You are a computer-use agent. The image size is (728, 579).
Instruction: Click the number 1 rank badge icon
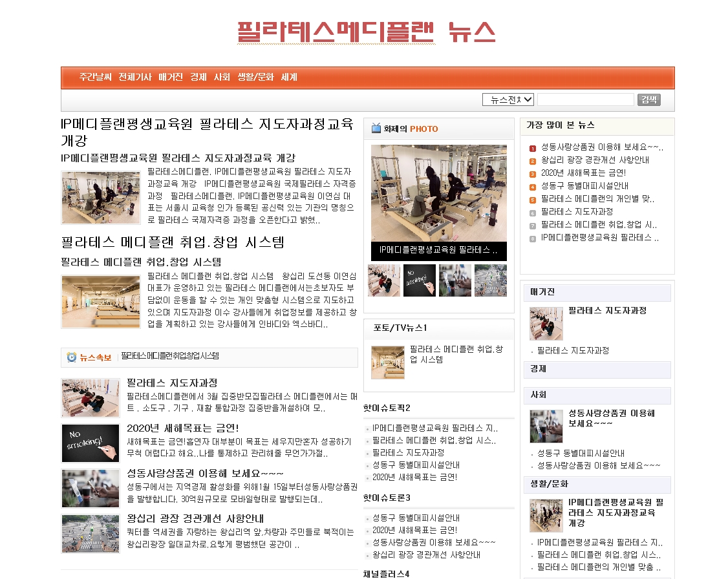point(533,148)
